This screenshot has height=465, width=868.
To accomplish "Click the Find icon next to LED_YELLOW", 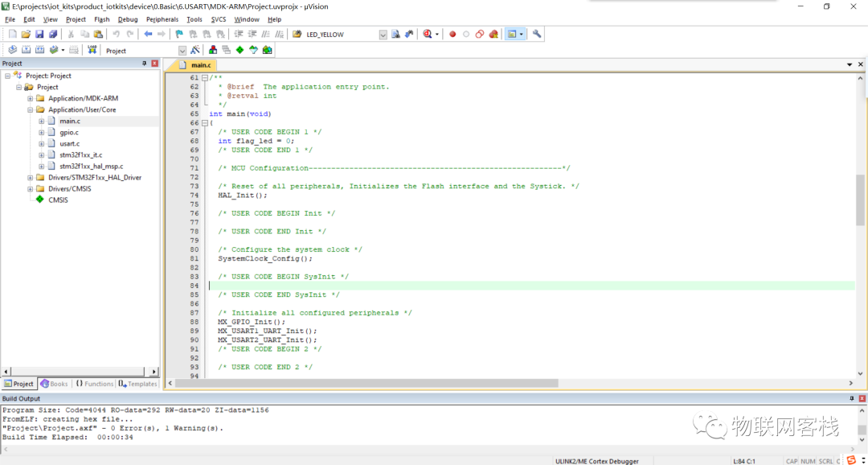I will 395,34.
